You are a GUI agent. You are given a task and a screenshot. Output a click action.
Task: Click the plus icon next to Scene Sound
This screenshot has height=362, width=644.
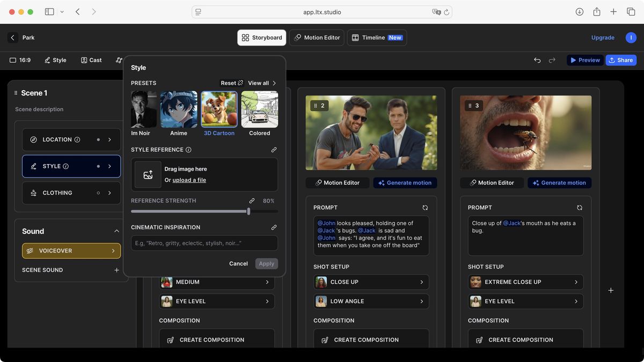[x=116, y=270]
